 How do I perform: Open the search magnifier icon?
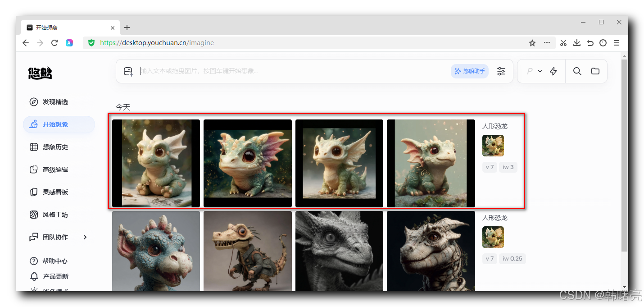click(577, 71)
